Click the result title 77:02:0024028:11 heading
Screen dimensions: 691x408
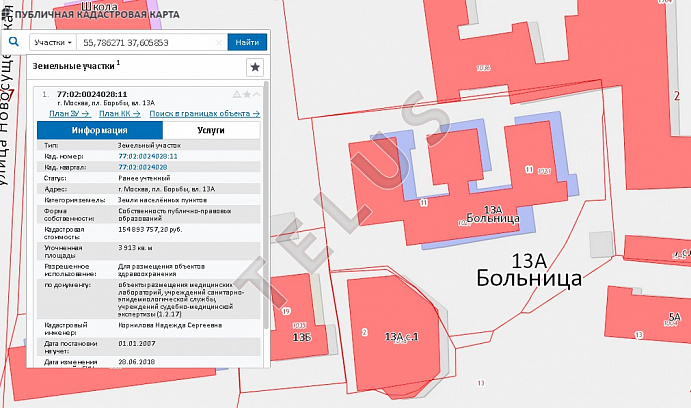pos(92,94)
